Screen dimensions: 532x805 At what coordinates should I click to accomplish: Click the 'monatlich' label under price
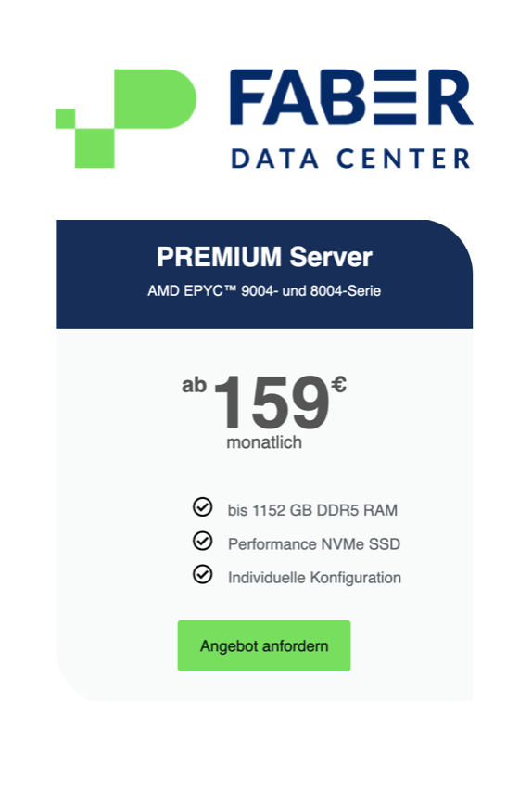pos(264,442)
